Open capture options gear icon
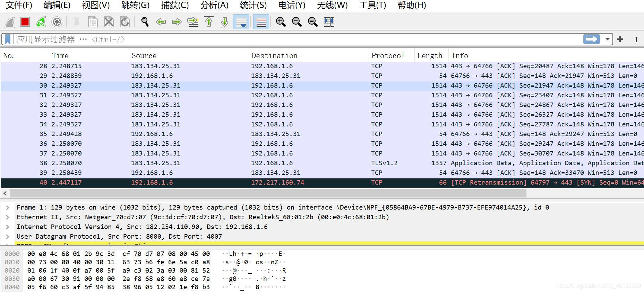 pyautogui.click(x=57, y=22)
